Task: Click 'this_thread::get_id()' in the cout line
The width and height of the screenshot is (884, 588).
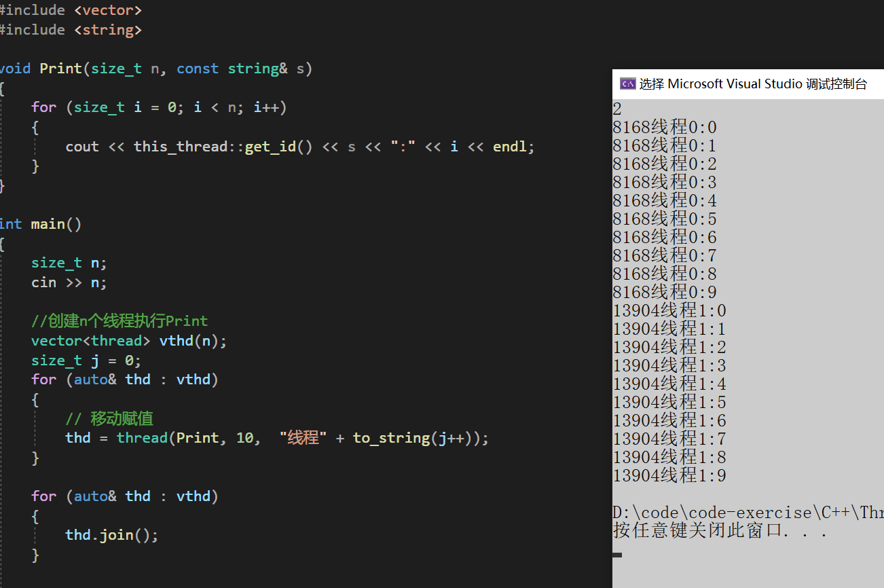Action: tap(223, 147)
